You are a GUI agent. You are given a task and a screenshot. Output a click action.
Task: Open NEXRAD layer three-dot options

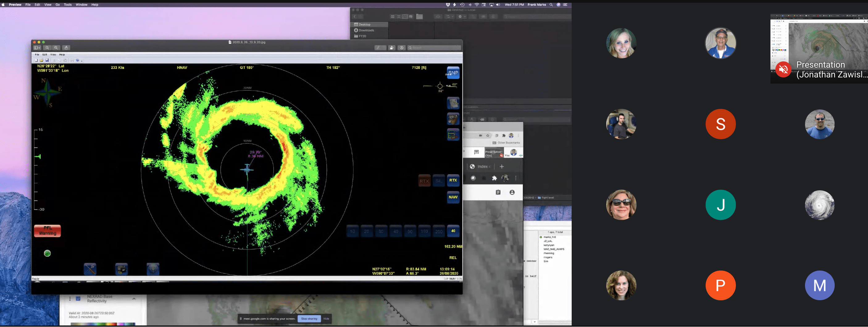click(70, 299)
